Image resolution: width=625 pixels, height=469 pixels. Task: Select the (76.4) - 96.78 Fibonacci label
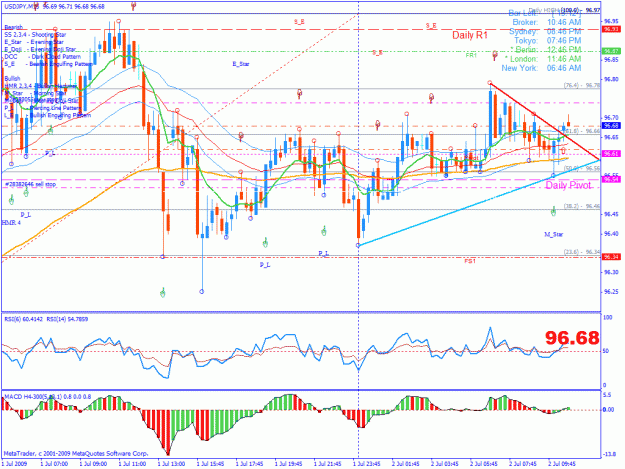(582, 85)
